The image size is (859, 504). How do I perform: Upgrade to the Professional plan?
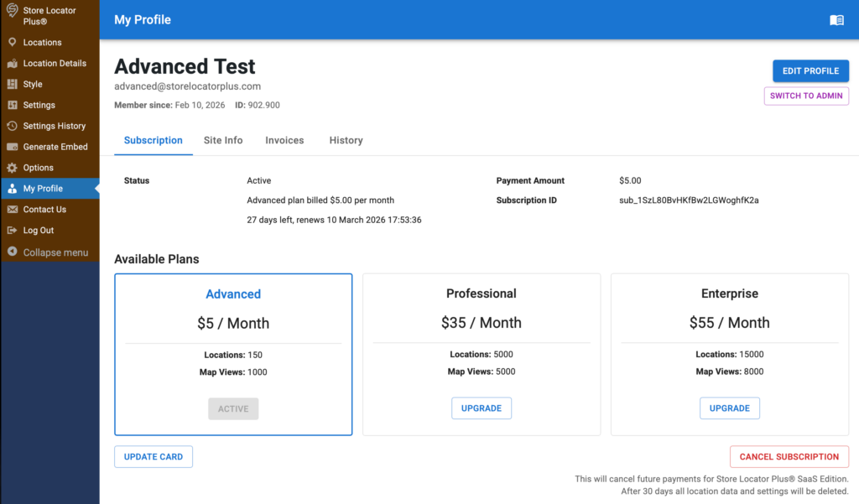(x=482, y=408)
